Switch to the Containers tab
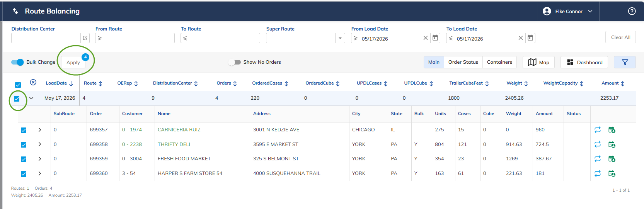The image size is (644, 209). [x=499, y=62]
